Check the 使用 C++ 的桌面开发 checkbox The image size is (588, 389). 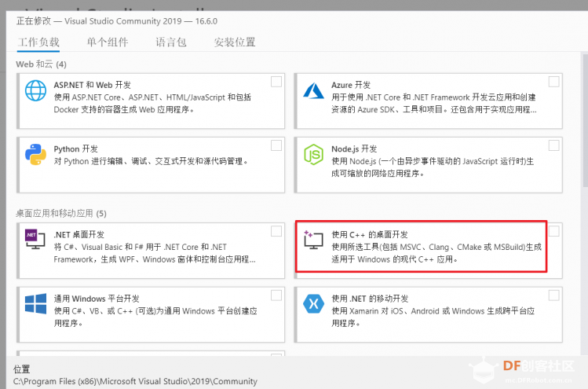pos(554,231)
